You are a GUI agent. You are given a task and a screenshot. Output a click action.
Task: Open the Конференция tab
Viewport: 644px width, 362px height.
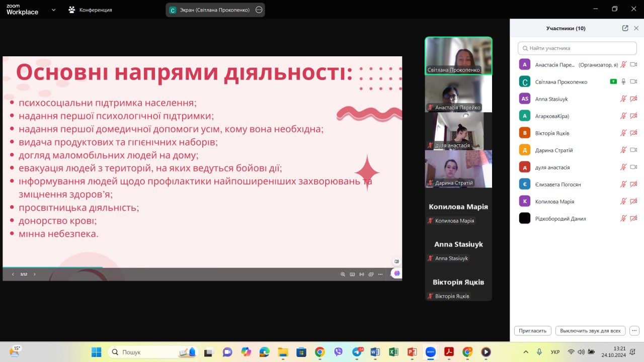91,10
